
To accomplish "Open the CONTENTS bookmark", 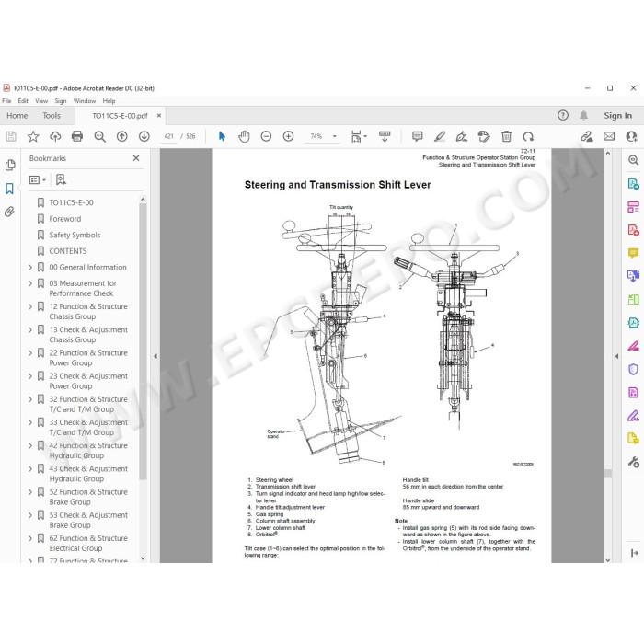I will pos(68,251).
